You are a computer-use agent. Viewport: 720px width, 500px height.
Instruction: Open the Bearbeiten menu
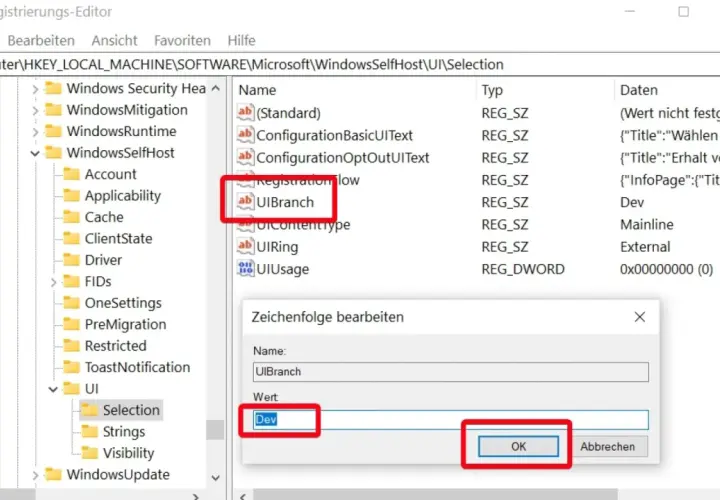pos(41,40)
